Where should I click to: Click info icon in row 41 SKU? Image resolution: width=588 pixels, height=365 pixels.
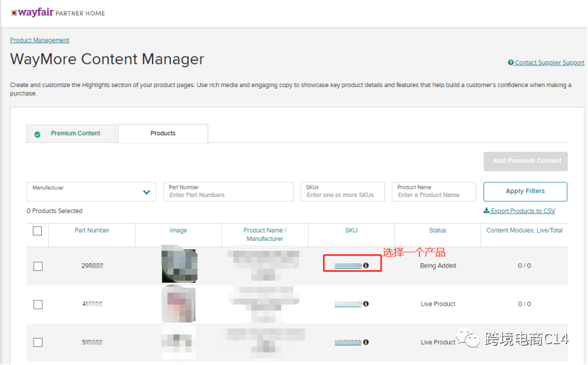[366, 304]
